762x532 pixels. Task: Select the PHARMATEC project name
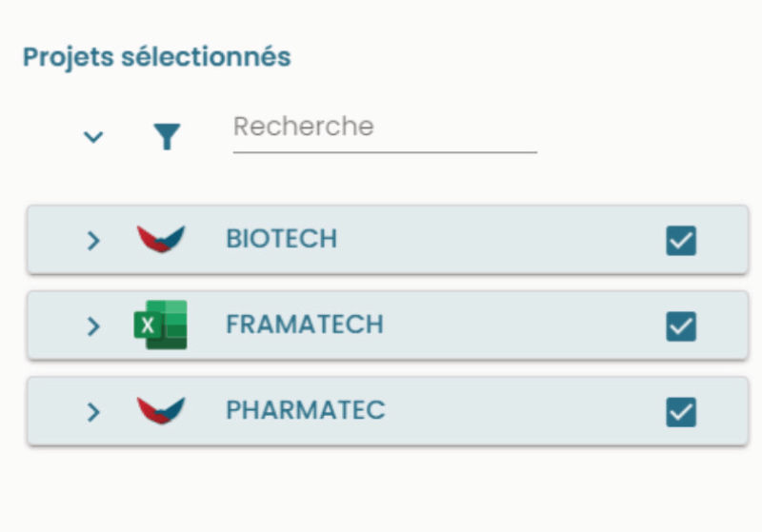[306, 410]
